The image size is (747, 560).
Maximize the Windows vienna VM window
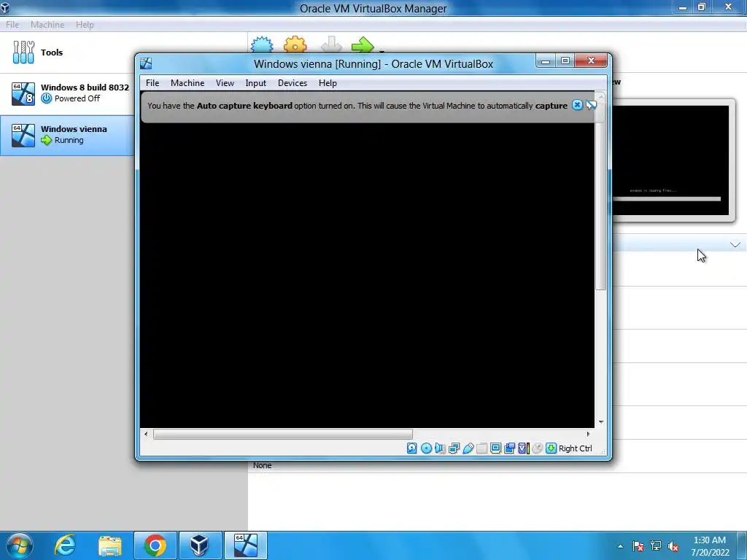[x=565, y=61]
